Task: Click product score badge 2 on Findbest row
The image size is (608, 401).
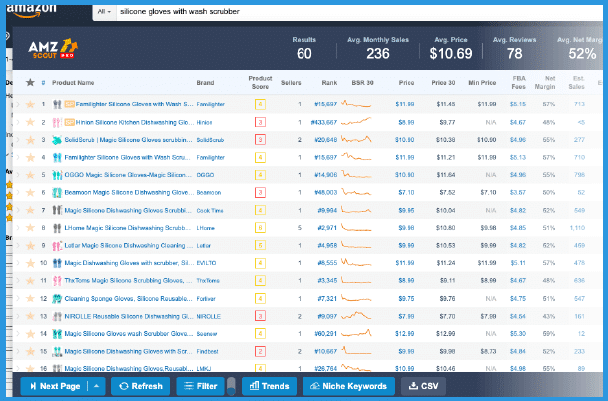Action: (x=260, y=351)
